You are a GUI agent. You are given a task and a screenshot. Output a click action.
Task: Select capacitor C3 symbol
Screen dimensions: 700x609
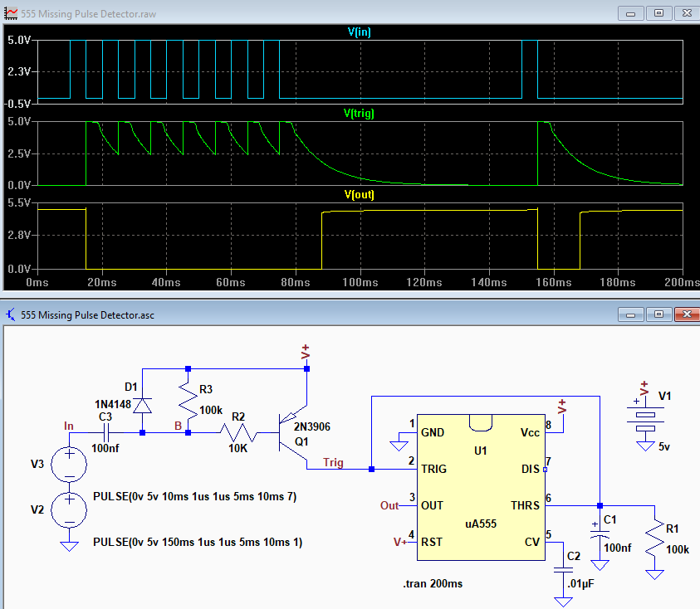coord(106,433)
